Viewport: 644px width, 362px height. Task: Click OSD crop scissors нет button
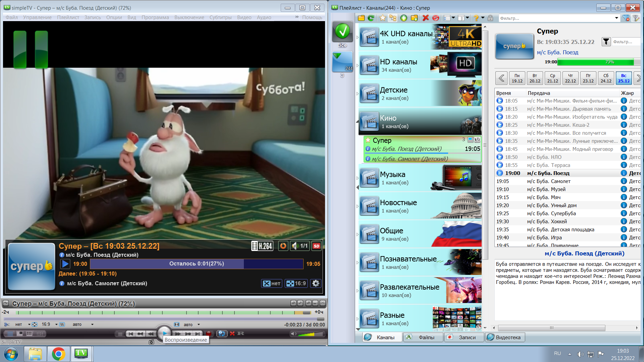coord(272,284)
